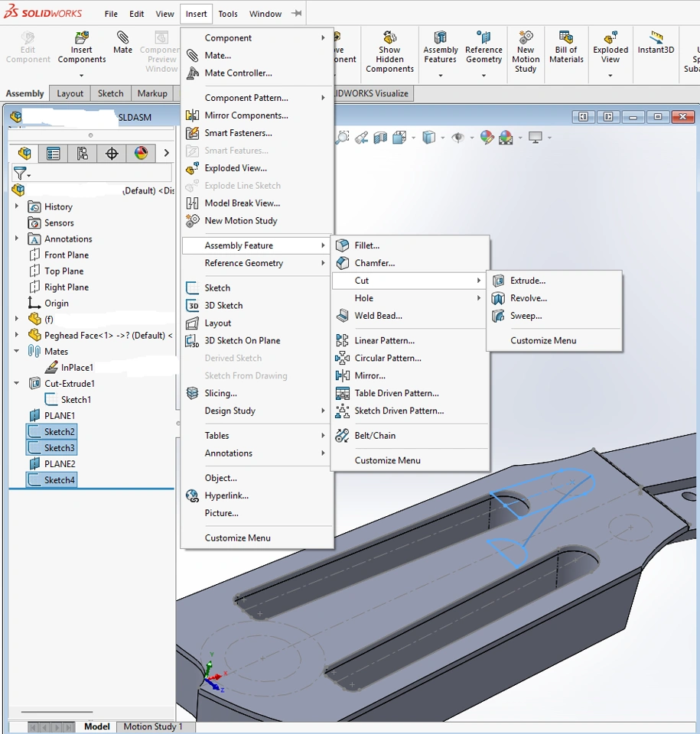Open FeatureManager design tree tab
This screenshot has width=700, height=734.
pos(24,153)
